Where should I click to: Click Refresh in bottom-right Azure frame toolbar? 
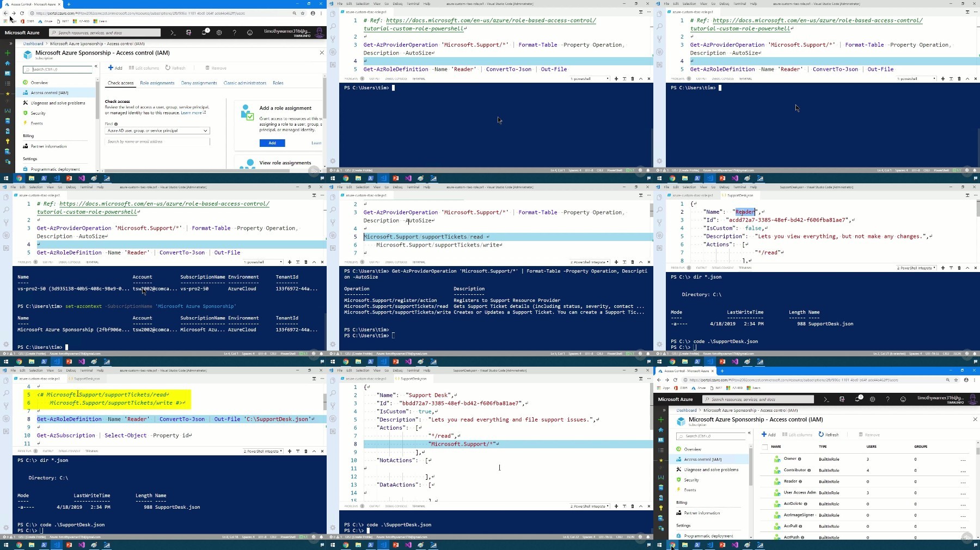[x=829, y=435]
